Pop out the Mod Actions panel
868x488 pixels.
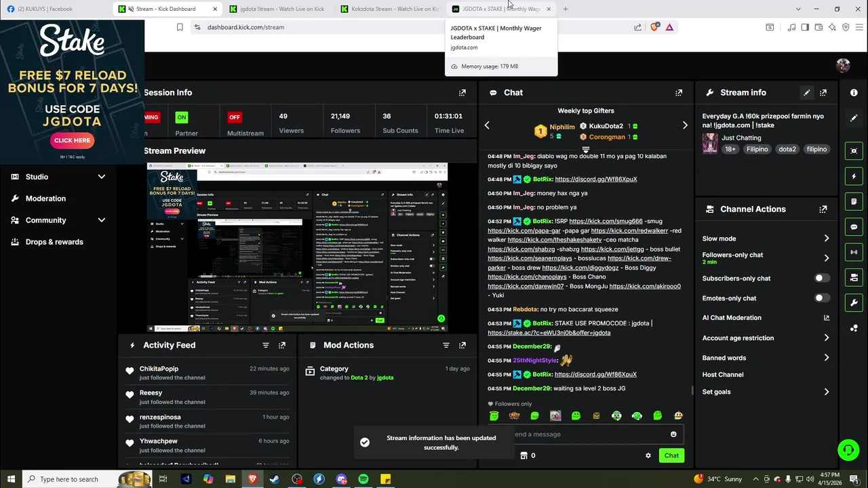click(462, 345)
